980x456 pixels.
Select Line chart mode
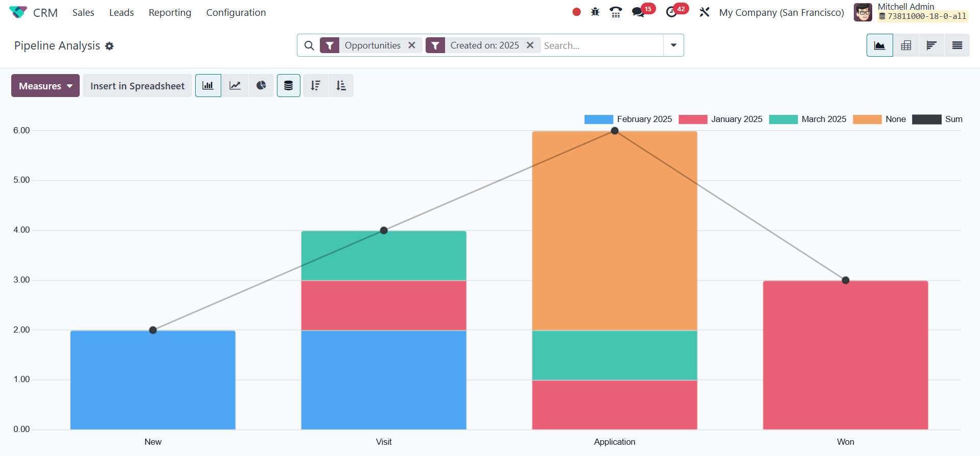[x=235, y=85]
